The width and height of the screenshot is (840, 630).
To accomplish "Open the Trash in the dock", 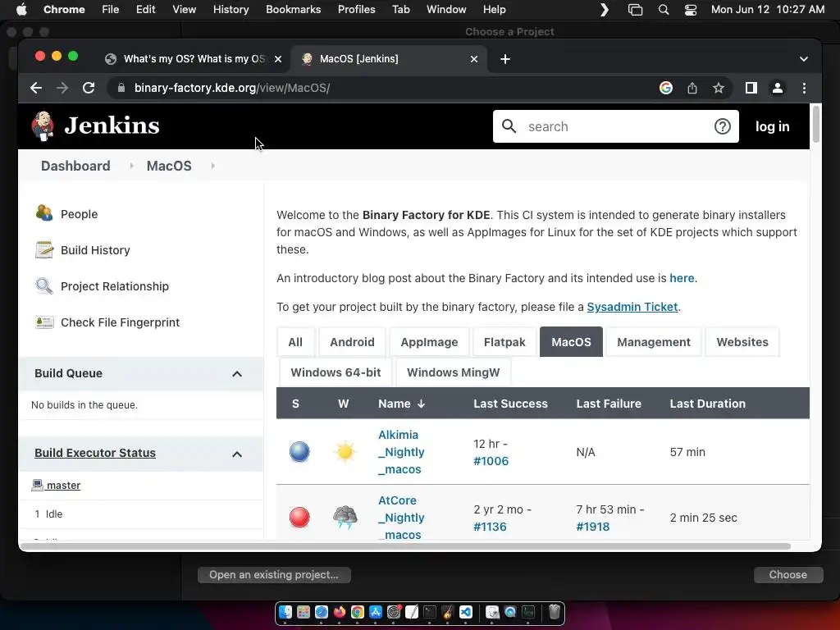I will [x=554, y=612].
